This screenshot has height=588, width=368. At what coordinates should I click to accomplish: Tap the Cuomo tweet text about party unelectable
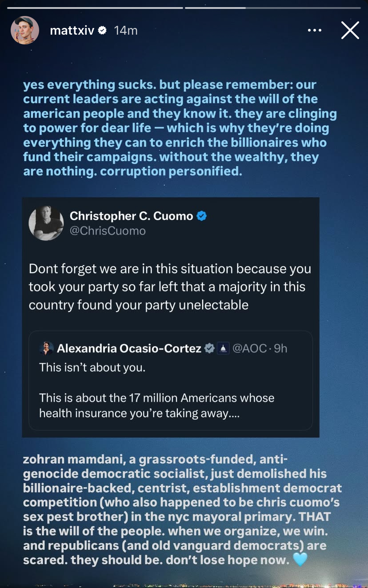point(170,287)
